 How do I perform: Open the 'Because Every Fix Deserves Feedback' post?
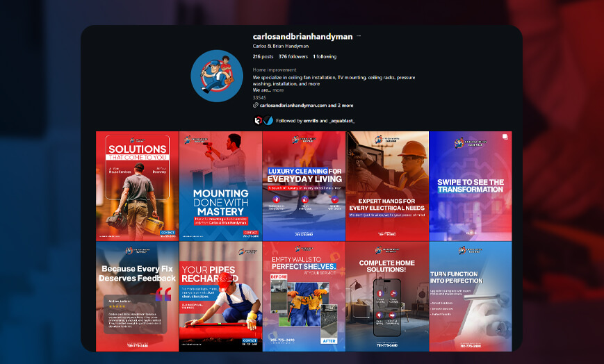tap(137, 297)
